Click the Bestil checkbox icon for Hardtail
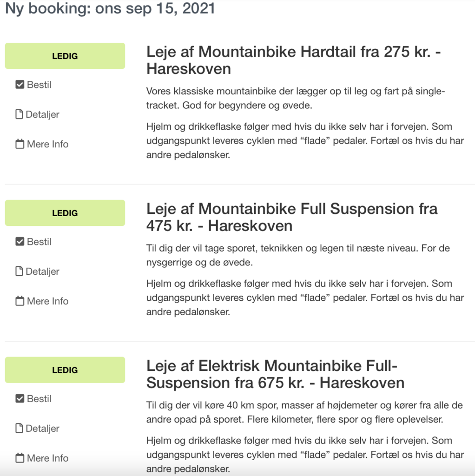Screen dimensions: 475x476 pos(20,85)
